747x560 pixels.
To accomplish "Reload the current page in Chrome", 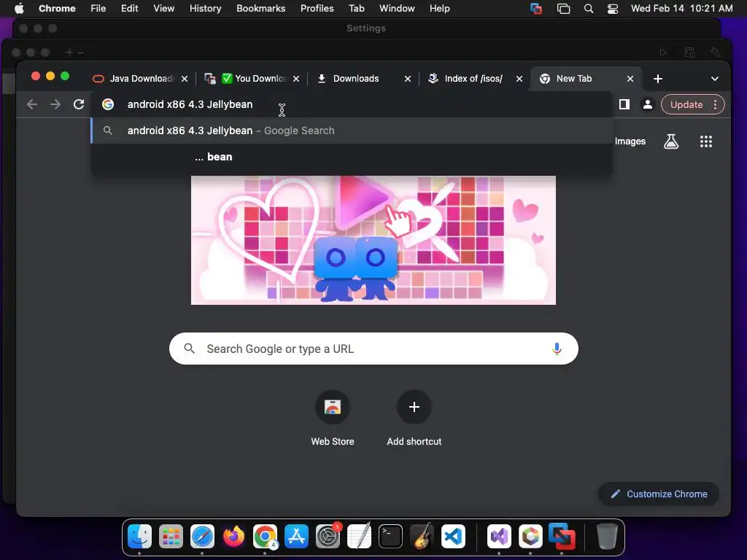I will (79, 104).
